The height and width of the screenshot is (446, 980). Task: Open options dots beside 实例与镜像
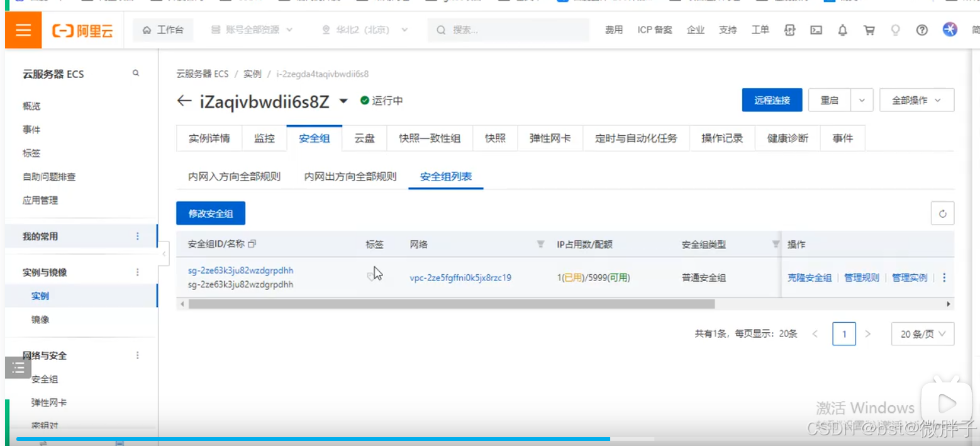pos(138,272)
